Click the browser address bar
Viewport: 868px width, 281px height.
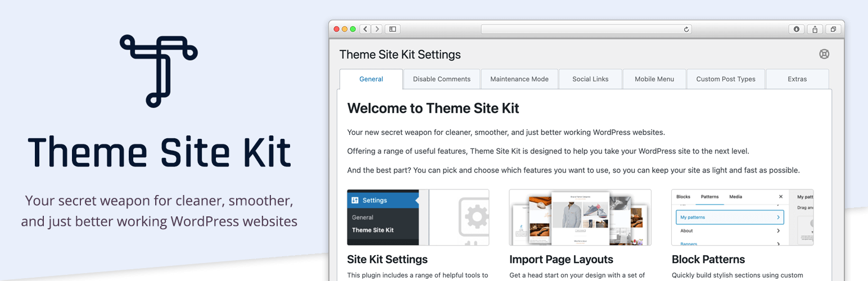[586, 29]
